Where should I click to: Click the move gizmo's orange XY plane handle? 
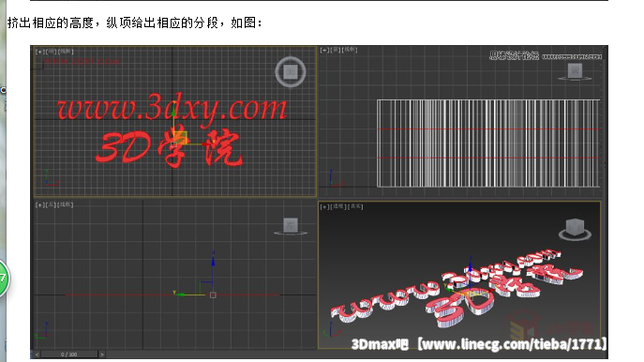point(180,137)
